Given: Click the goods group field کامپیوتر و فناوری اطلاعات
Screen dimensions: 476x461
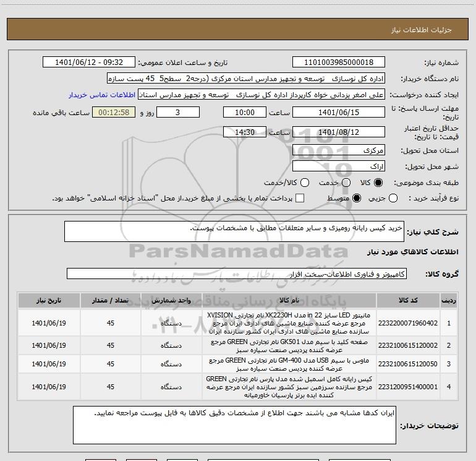Looking at the screenshot, I should (x=237, y=274).
